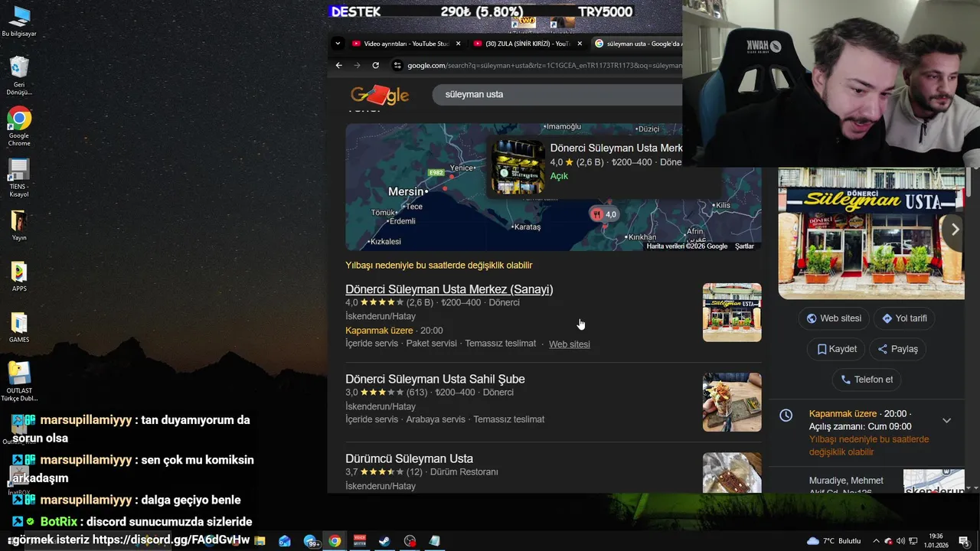The image size is (980, 551).
Task: Open the APPS desktop folder
Action: coord(19,277)
